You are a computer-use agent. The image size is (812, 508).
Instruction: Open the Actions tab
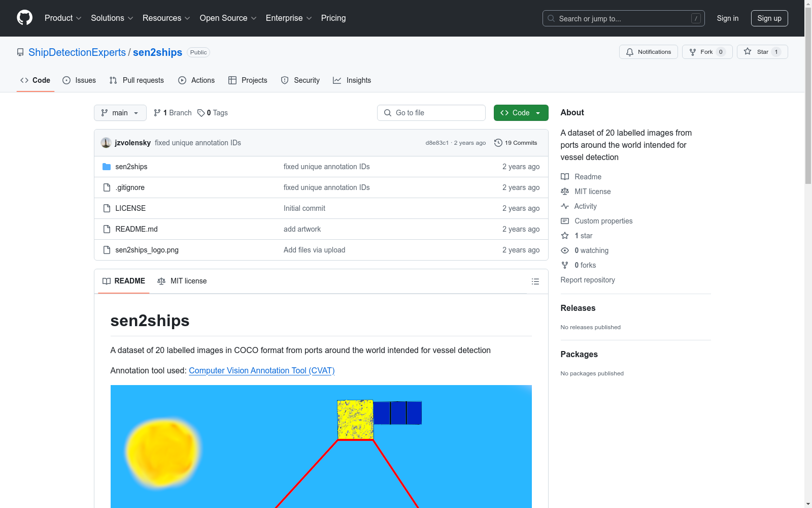click(x=196, y=80)
